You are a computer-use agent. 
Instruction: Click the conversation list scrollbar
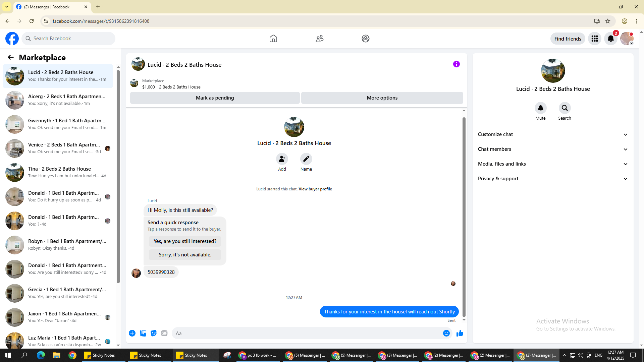(118, 176)
